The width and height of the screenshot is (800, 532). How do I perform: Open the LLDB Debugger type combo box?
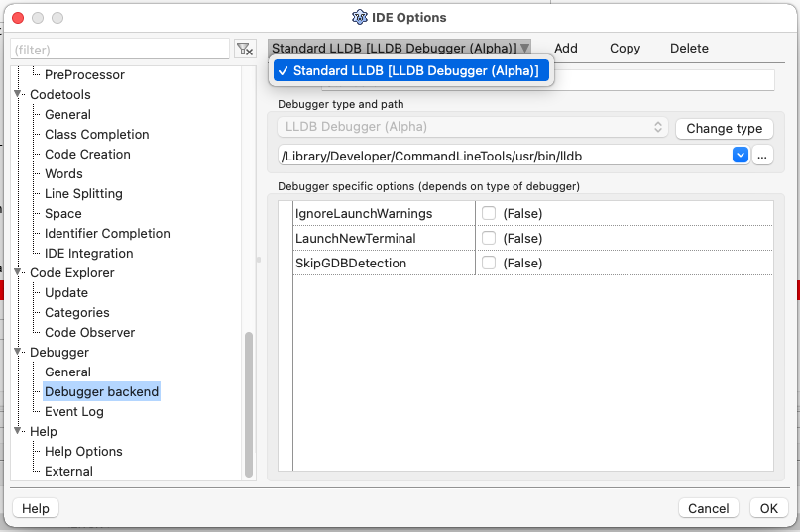click(x=473, y=127)
